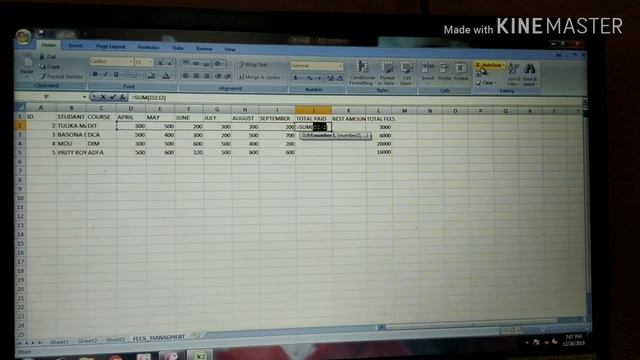Select the TOTAL FEES header cell

[380, 119]
